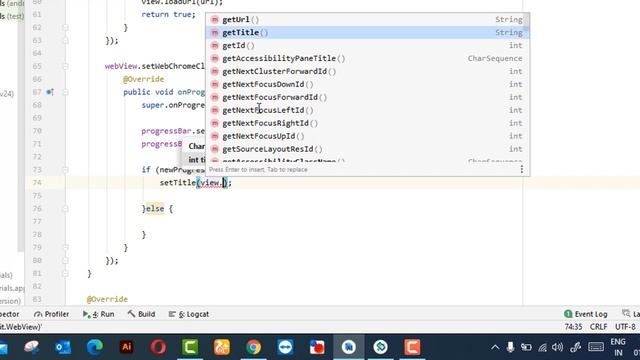
Task: Click the method icon beside getId()
Action: pos(215,46)
